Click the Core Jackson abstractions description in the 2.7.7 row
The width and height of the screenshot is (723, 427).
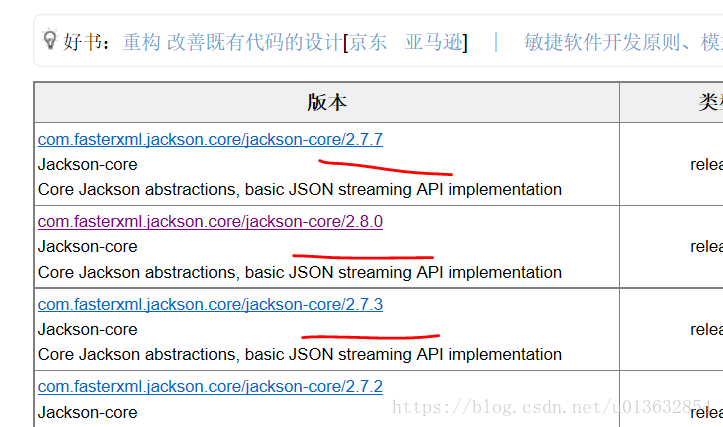[300, 190]
